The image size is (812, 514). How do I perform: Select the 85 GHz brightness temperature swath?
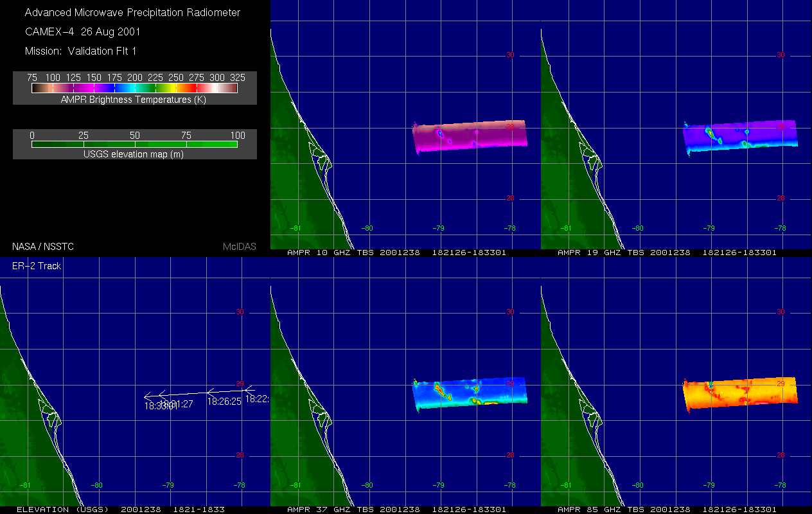[x=740, y=393]
